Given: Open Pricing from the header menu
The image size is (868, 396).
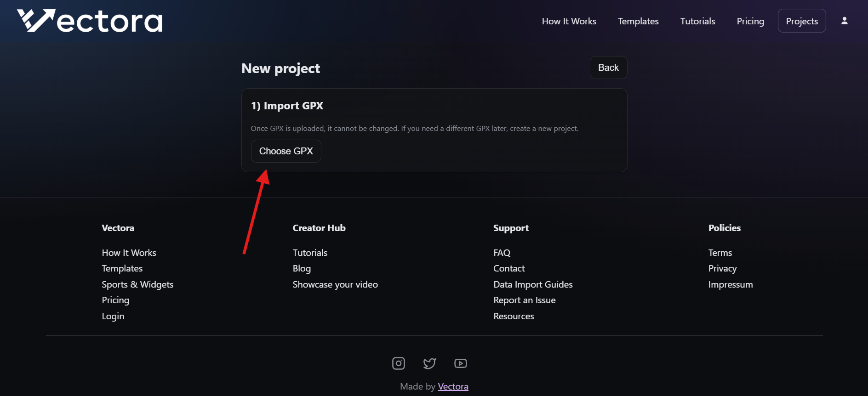Looking at the screenshot, I should [750, 21].
